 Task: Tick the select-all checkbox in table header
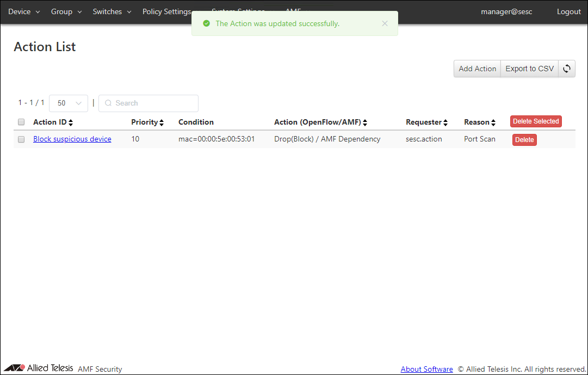(x=21, y=122)
